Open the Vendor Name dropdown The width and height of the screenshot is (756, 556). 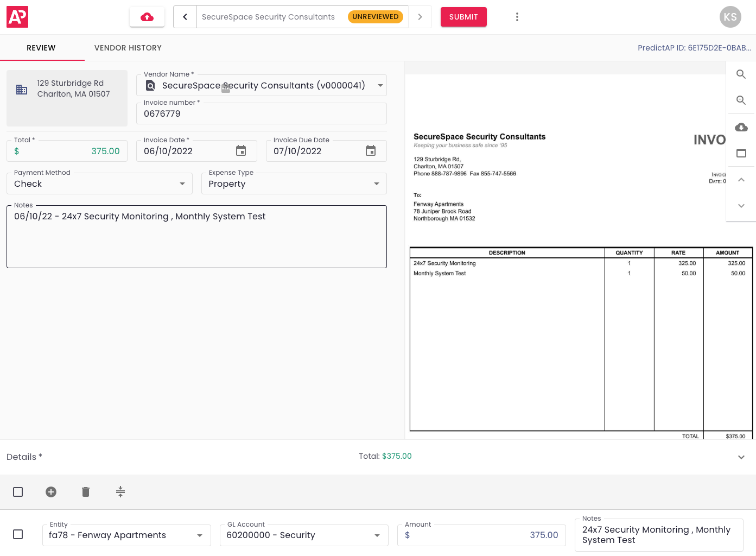[x=379, y=85]
